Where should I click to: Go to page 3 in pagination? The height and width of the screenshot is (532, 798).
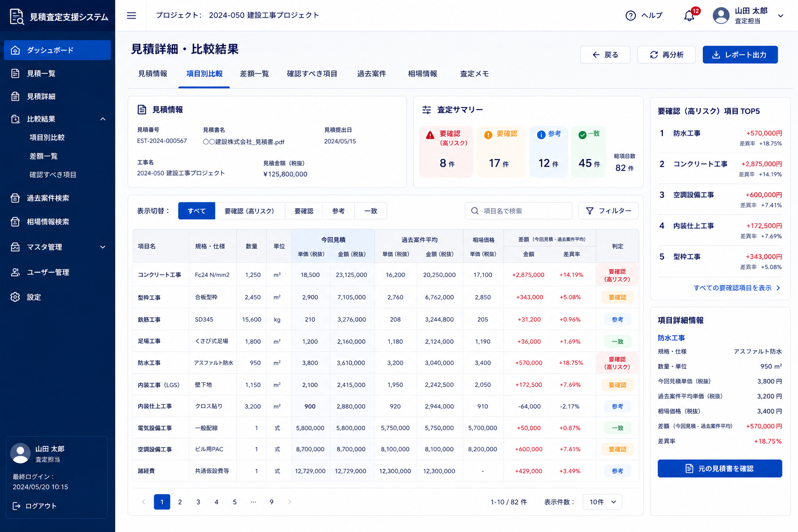click(198, 502)
